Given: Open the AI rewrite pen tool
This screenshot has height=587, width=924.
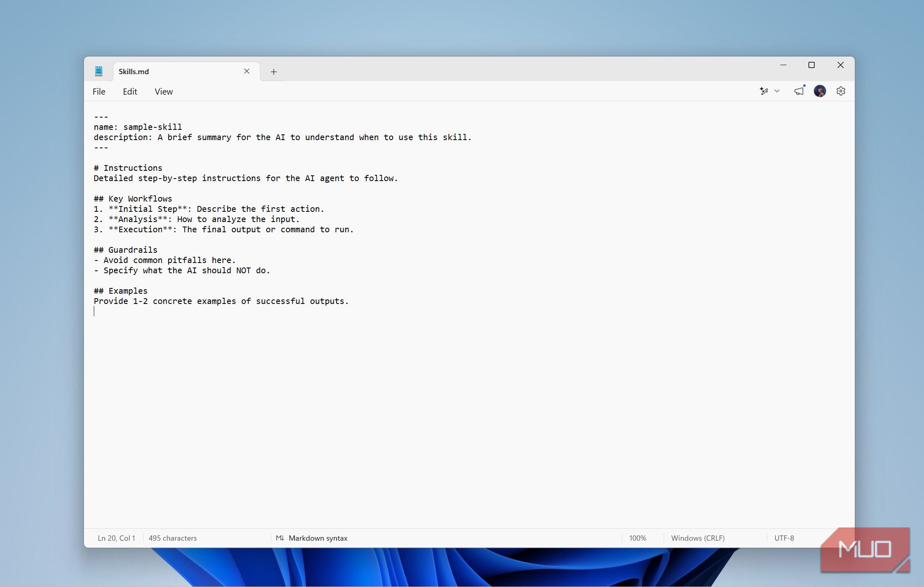Looking at the screenshot, I should click(764, 91).
